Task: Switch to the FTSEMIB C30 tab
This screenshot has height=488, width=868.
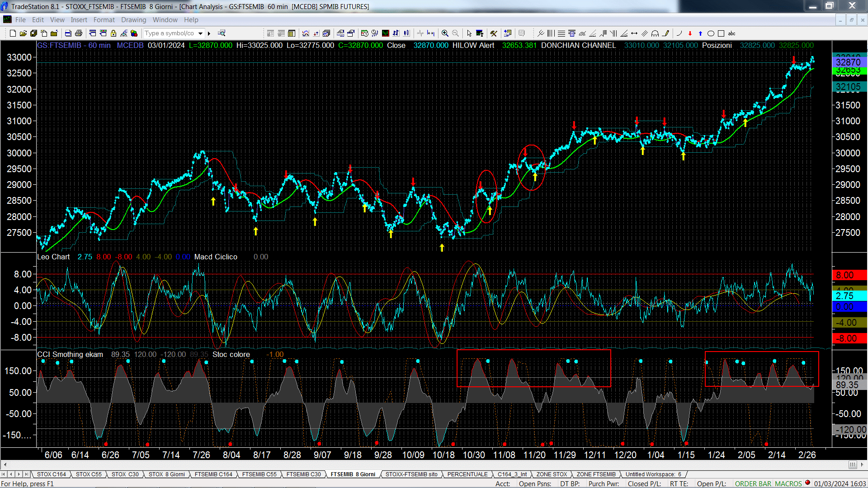Action: 303,474
